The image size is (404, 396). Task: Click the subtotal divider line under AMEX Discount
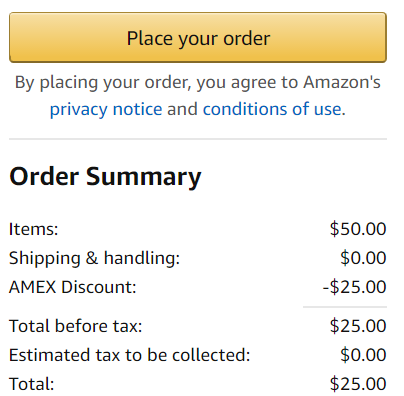pyautogui.click(x=345, y=307)
